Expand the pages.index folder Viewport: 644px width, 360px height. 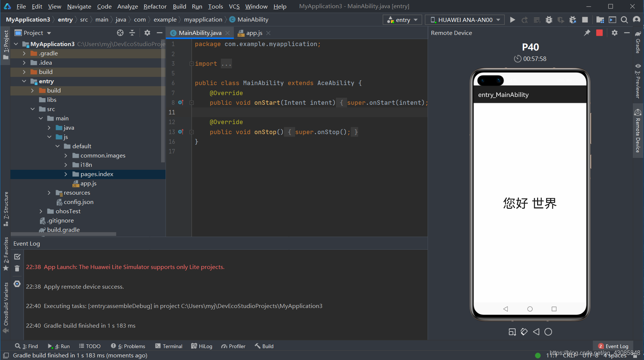[66, 174]
